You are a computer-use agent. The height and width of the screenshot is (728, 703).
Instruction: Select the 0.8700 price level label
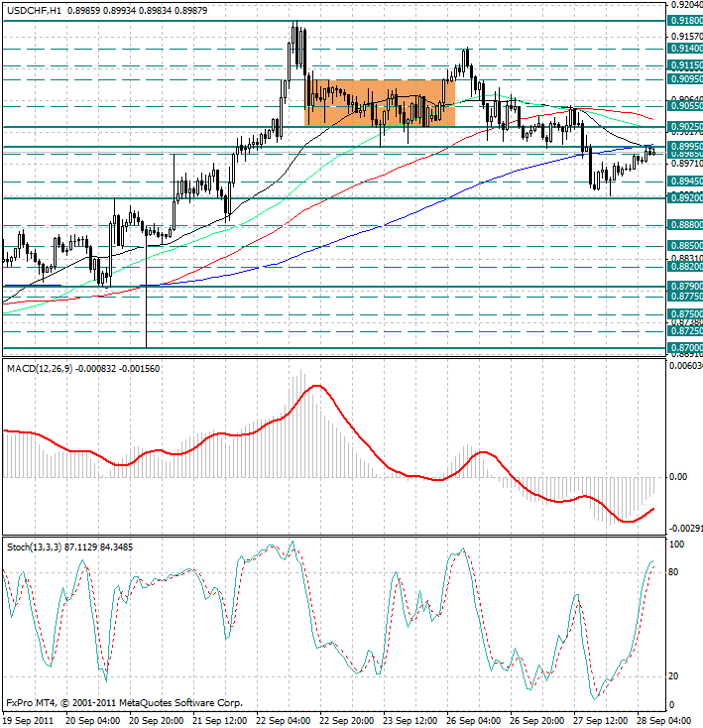point(685,348)
